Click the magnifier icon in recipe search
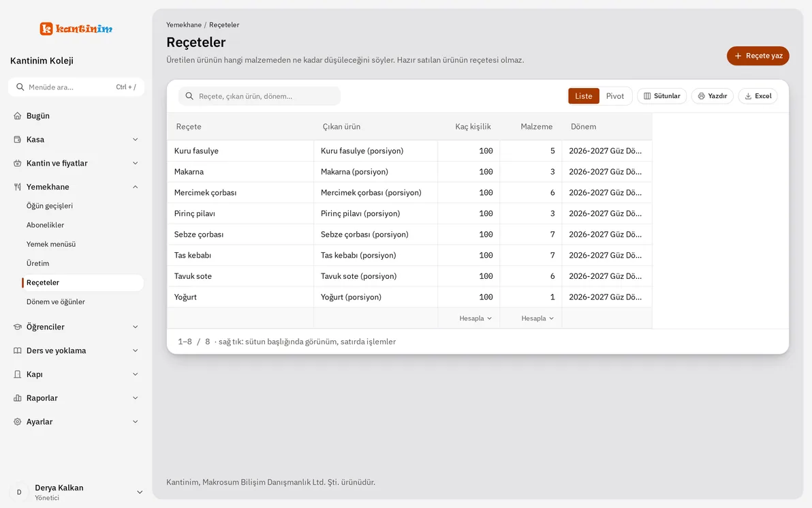This screenshot has width=812, height=508. [x=189, y=96]
